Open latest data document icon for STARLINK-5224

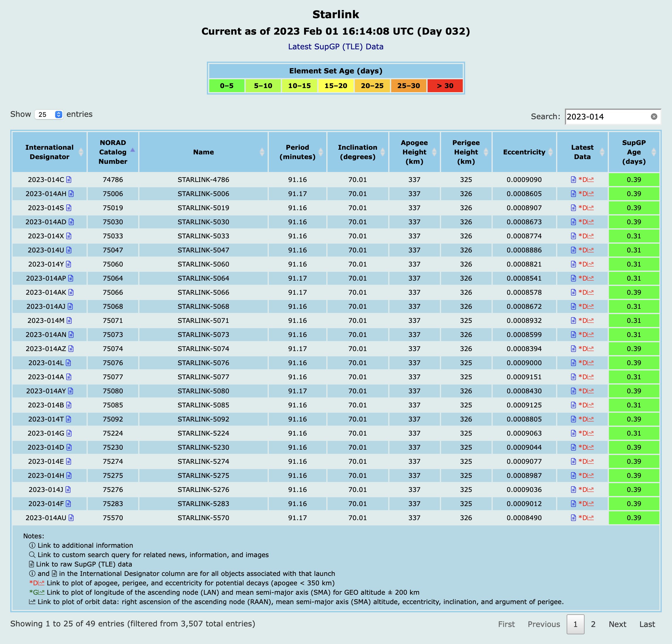pos(573,433)
